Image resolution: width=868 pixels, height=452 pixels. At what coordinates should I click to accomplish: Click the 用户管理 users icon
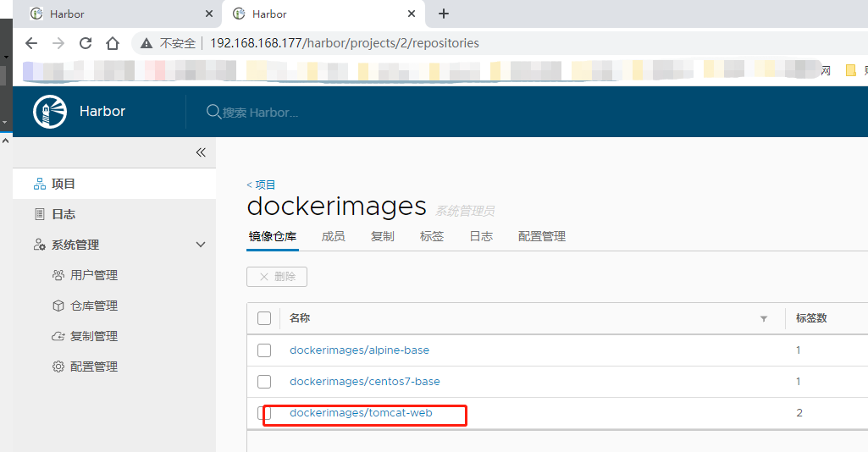tap(58, 275)
